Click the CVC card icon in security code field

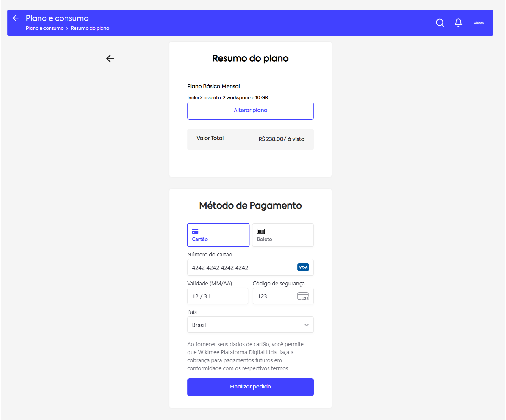303,296
